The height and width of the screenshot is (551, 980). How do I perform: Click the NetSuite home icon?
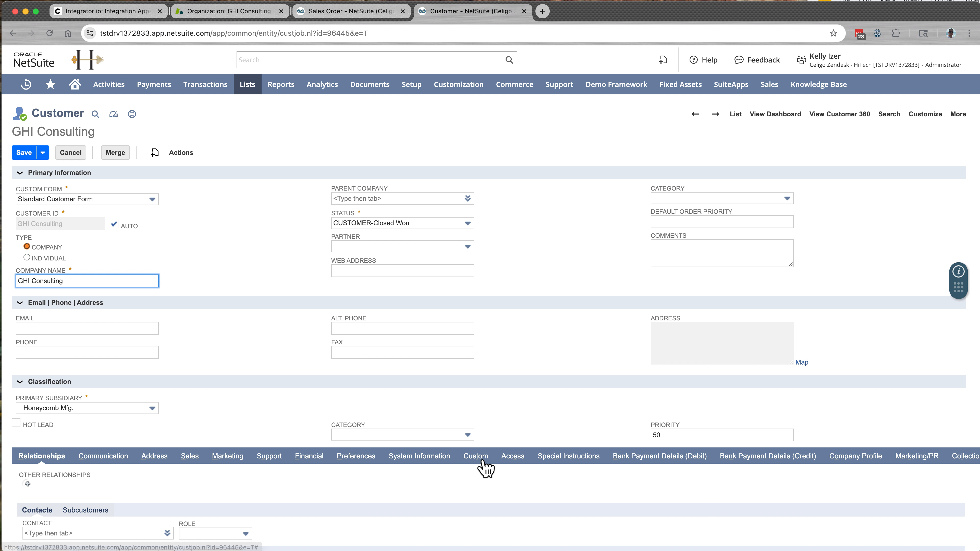tap(74, 84)
